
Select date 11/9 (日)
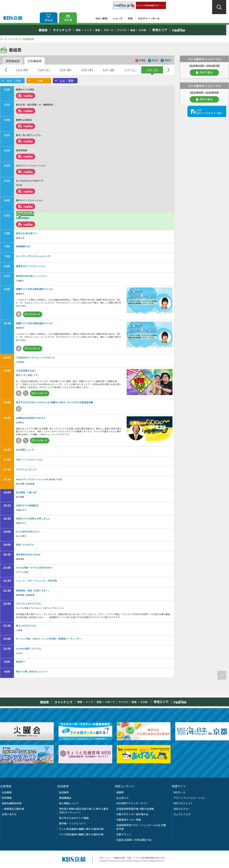click(152, 70)
